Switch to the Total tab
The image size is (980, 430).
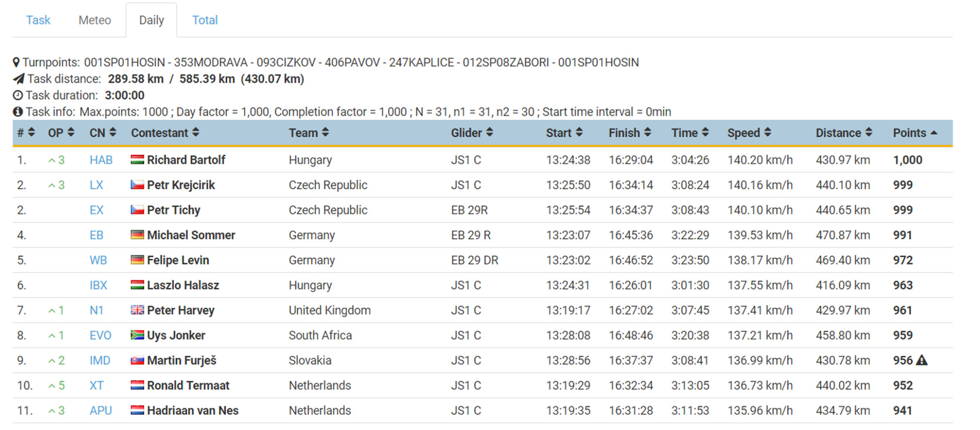[x=205, y=20]
